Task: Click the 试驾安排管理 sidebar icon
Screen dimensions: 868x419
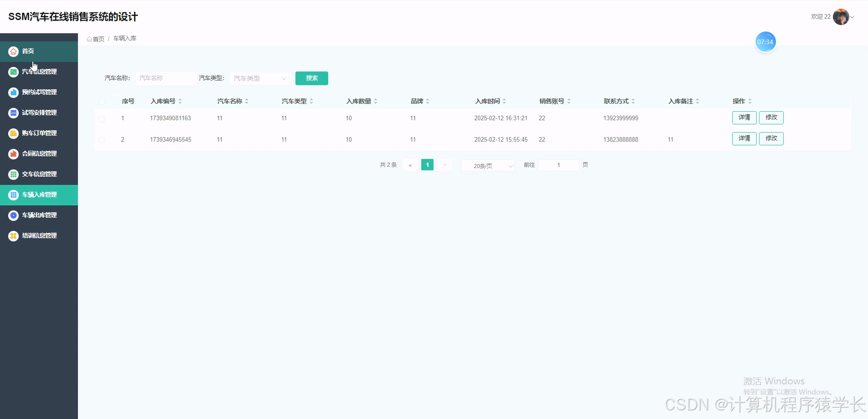Action: [14, 113]
